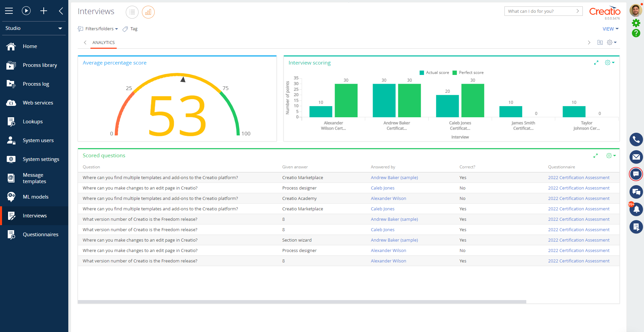Click James Smith actual score bar
The image size is (644, 332).
(510, 112)
